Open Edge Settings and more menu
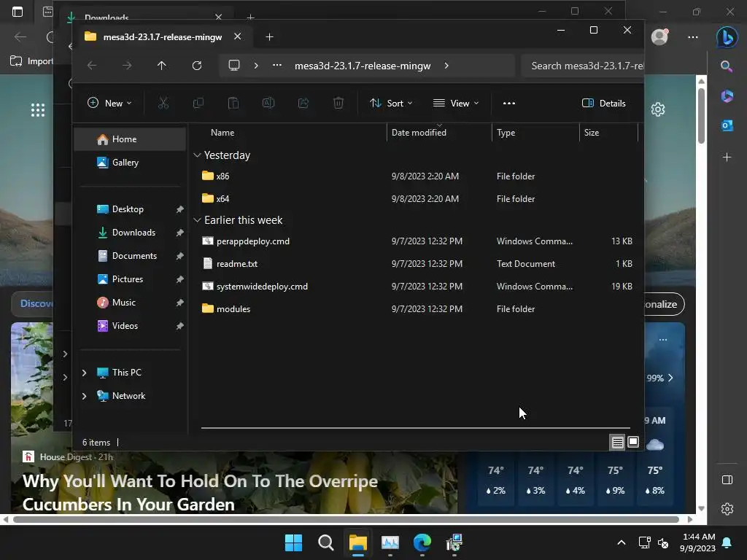 tap(693, 37)
